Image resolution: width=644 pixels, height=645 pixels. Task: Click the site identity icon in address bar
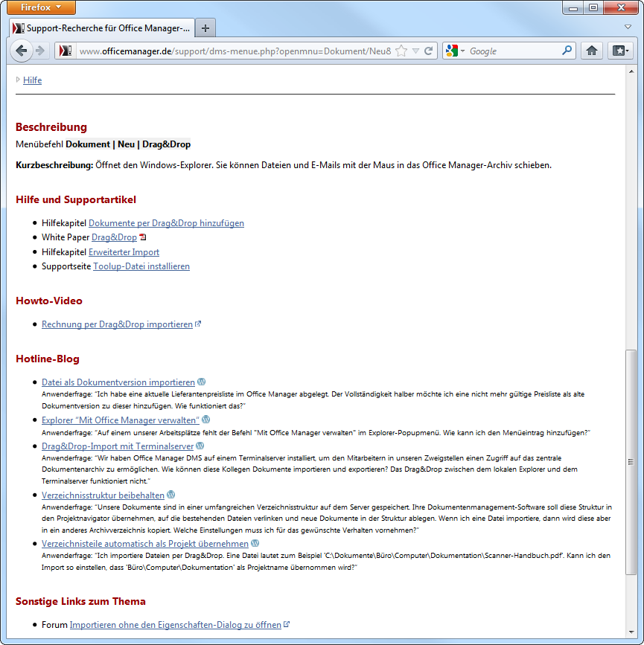[x=65, y=51]
